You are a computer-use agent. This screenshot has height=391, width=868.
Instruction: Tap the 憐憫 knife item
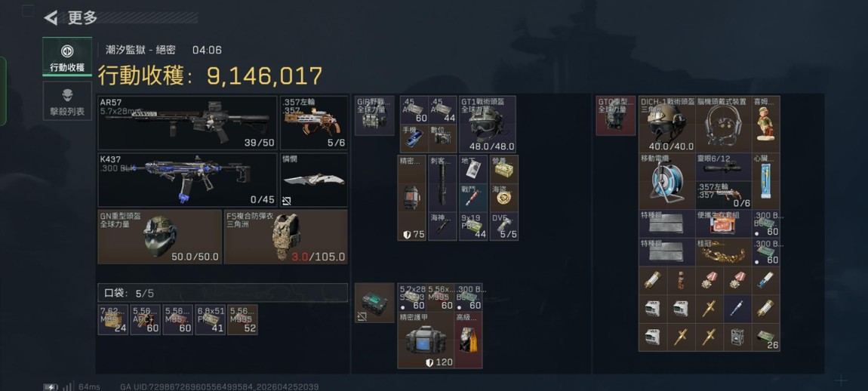point(315,180)
